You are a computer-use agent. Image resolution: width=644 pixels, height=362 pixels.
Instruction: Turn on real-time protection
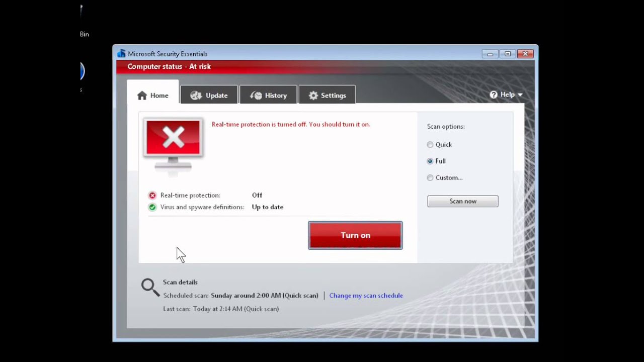[x=355, y=235]
